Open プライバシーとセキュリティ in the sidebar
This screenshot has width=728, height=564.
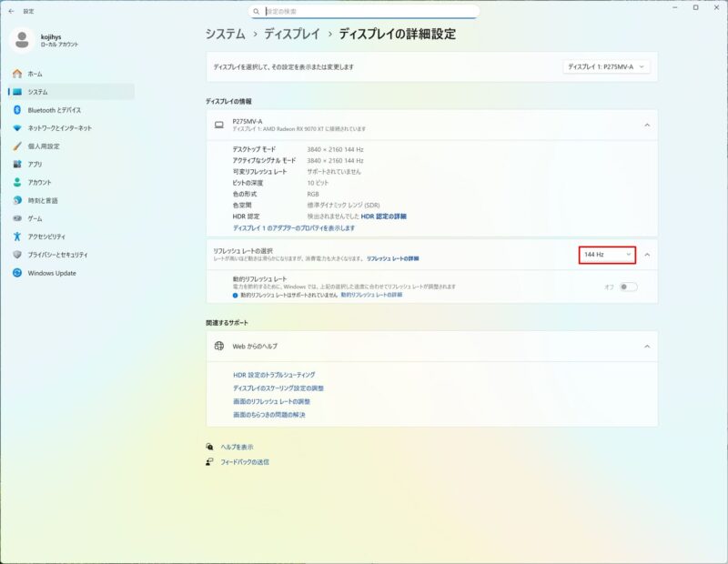[x=72, y=255]
